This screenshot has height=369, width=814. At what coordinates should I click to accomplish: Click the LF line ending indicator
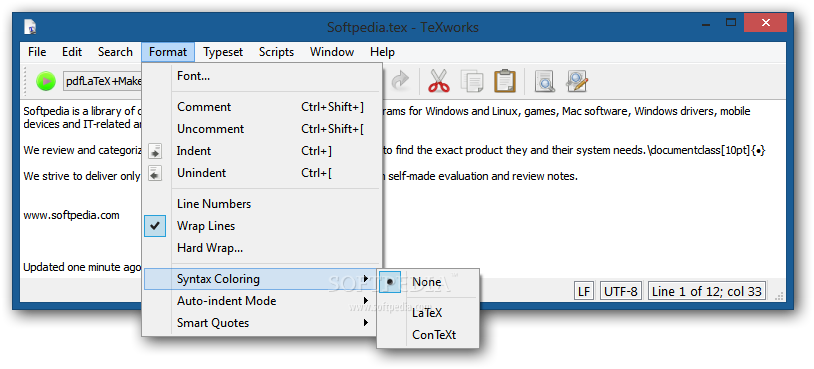(585, 292)
